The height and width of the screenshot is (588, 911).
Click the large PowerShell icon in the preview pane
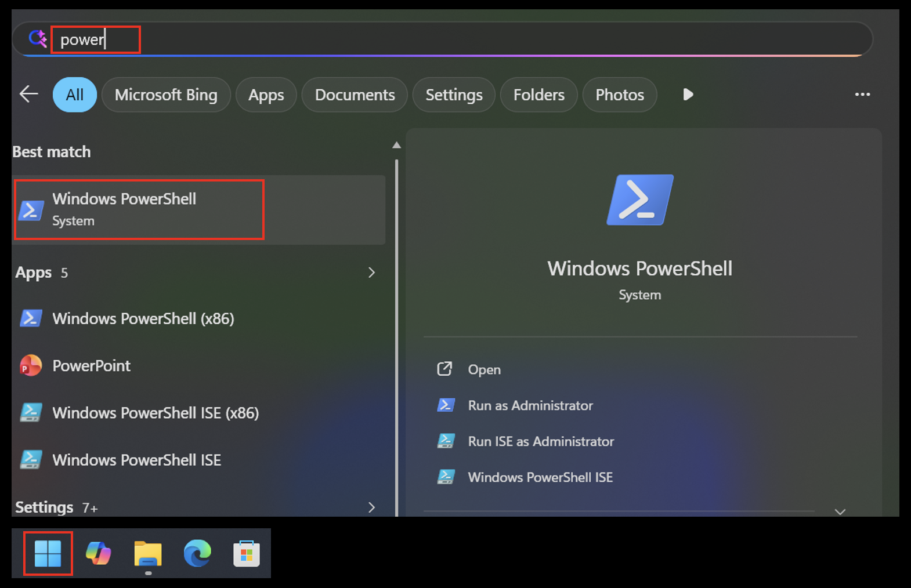pyautogui.click(x=640, y=200)
